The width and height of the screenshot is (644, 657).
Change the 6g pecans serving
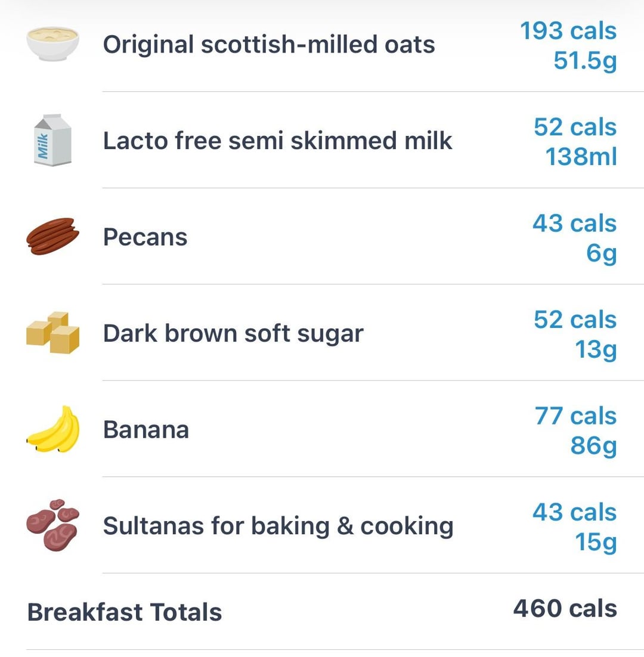[600, 253]
